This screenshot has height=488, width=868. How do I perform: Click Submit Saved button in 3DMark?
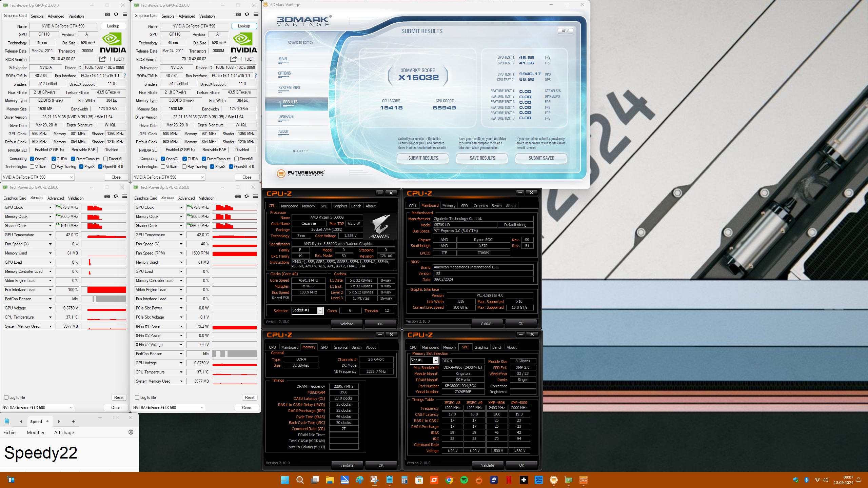tap(541, 158)
